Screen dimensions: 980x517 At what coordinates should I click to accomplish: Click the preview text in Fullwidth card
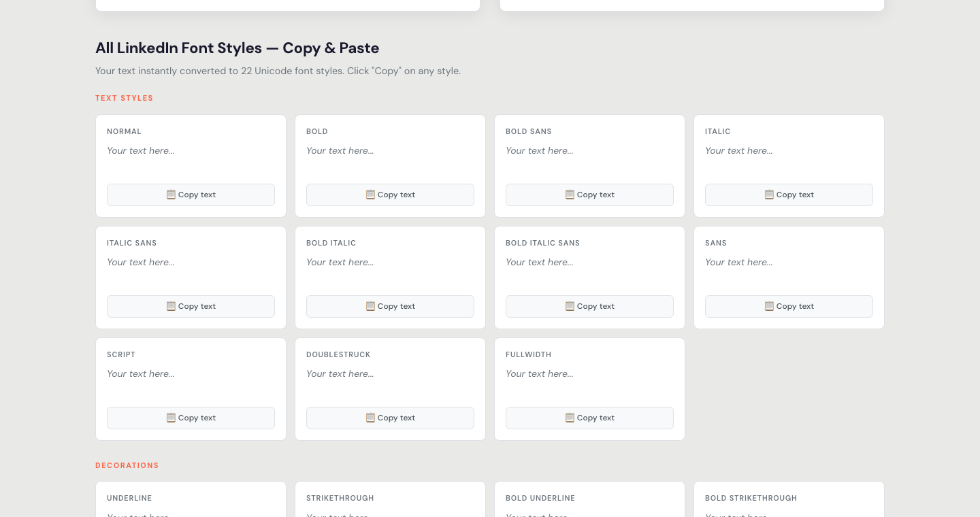pyautogui.click(x=540, y=373)
